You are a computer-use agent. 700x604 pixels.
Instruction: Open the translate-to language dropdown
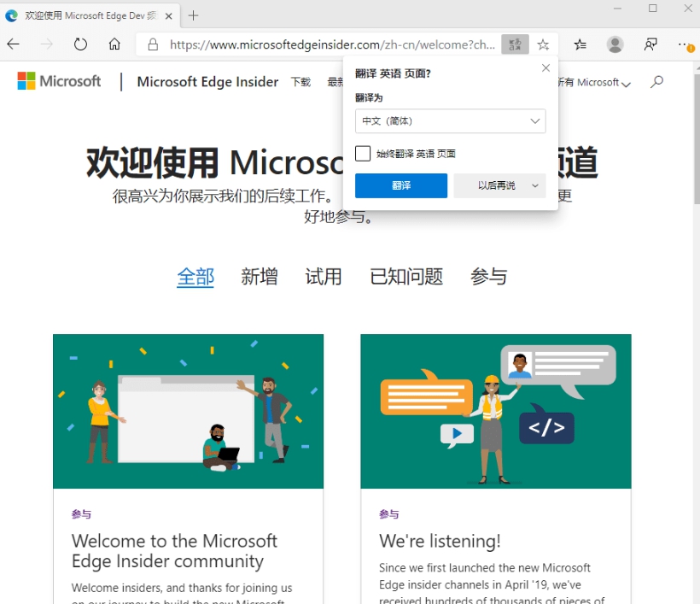[x=450, y=120]
